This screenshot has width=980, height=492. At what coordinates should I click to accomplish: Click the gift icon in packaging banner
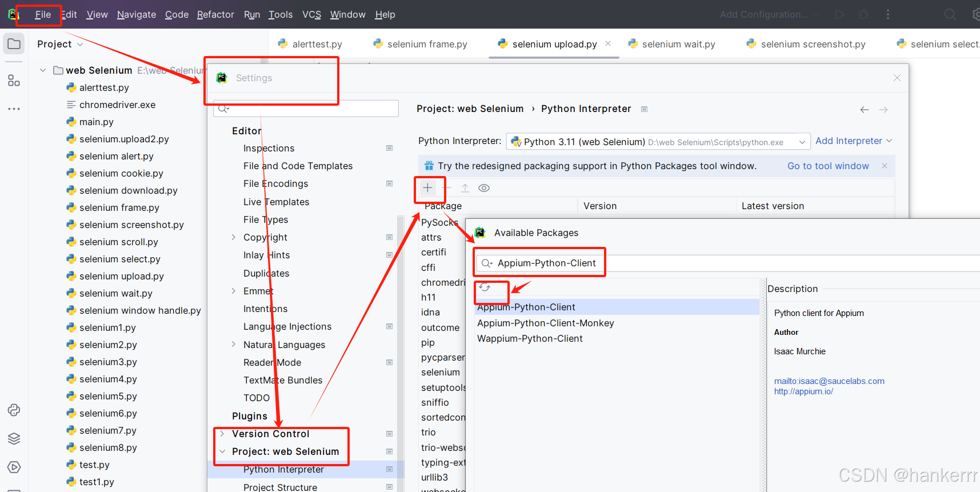click(429, 166)
